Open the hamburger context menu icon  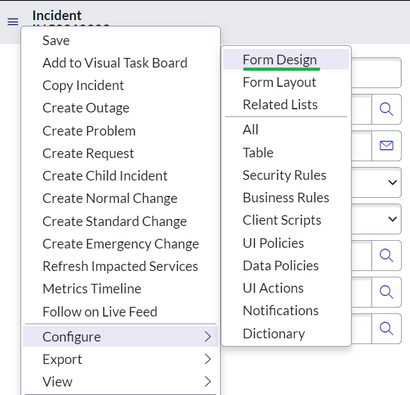[x=13, y=22]
